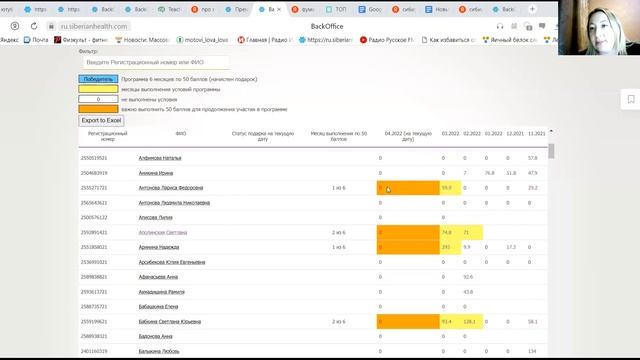Switch to the Goo... docs tab
This screenshot has width=640, height=360.
(x=369, y=9)
